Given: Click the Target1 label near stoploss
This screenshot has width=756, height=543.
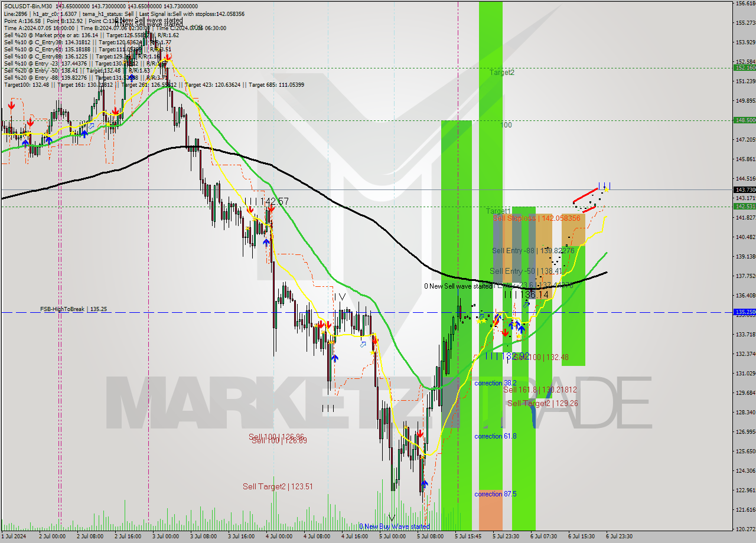Looking at the screenshot, I should click(498, 211).
